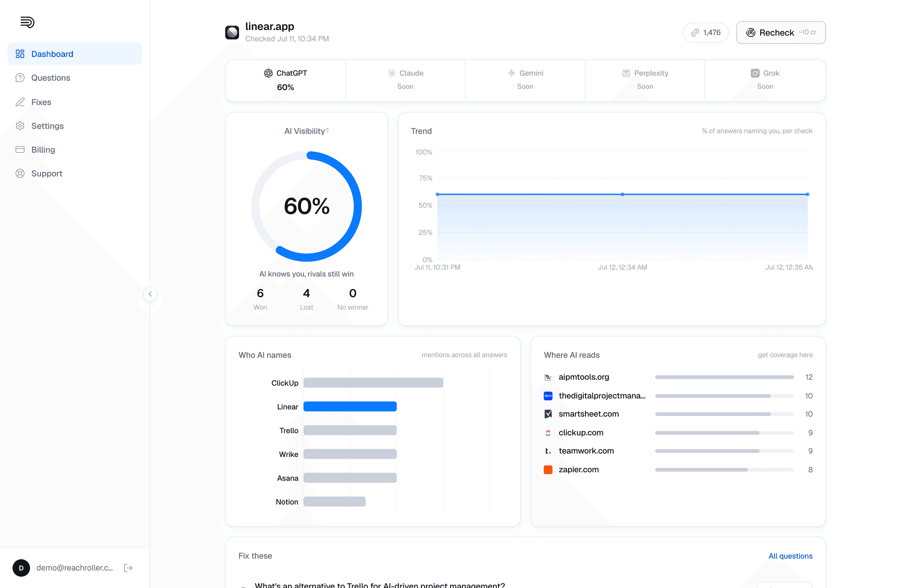
Task: Click the aipmtools.org favicon
Action: 548,377
